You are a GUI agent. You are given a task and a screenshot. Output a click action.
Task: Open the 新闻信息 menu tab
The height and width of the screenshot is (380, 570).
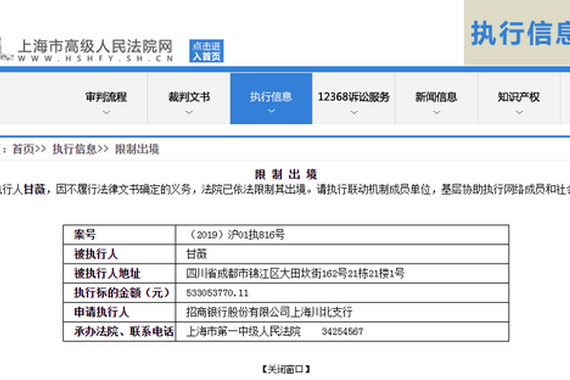click(436, 98)
